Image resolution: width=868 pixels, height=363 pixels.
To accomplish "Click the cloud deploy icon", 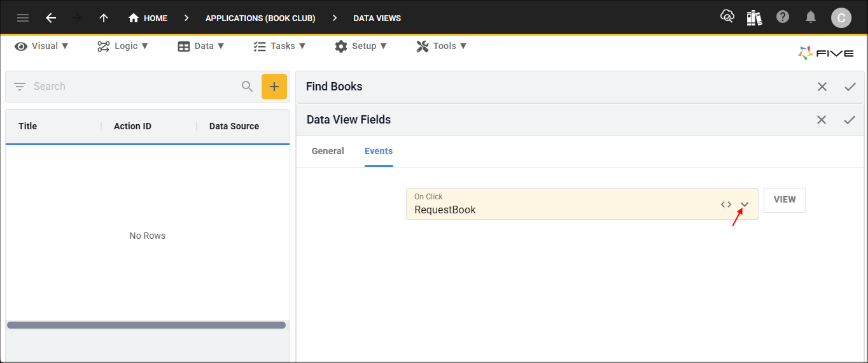I will 727,17.
